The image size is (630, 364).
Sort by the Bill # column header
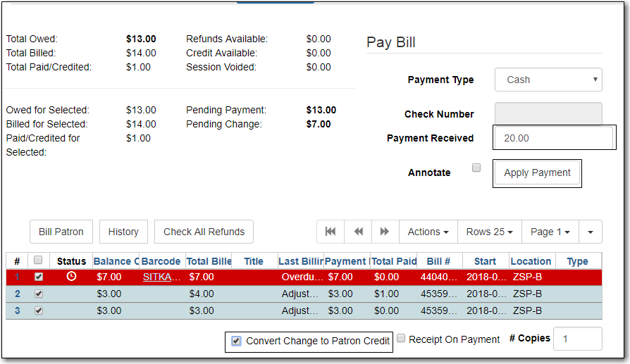tap(438, 261)
